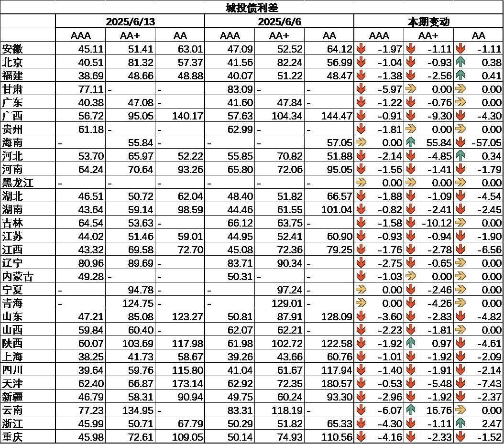
Task: Click the green up arrow beside 16.76 for 云南
Action: [411, 410]
